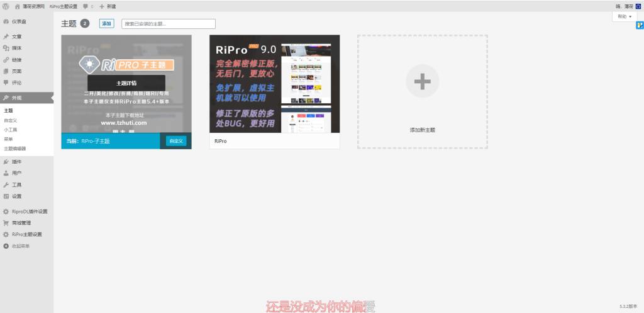Click the user avatar in admin bar
Image resolution: width=644 pixels, height=313 pixels.
pyautogui.click(x=638, y=6)
